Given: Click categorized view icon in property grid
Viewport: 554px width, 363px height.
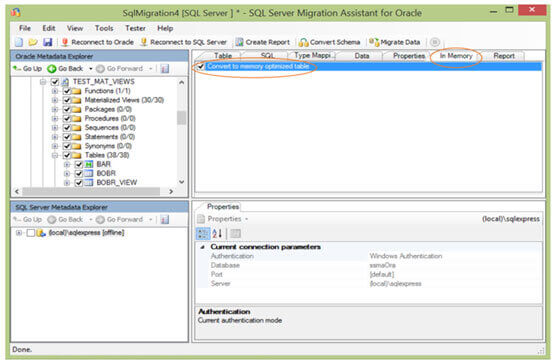Looking at the screenshot, I should click(203, 234).
